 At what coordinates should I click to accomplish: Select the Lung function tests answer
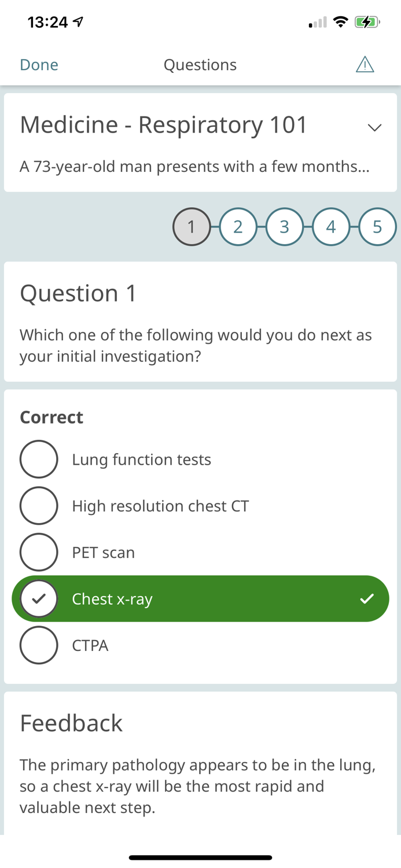[x=142, y=459]
